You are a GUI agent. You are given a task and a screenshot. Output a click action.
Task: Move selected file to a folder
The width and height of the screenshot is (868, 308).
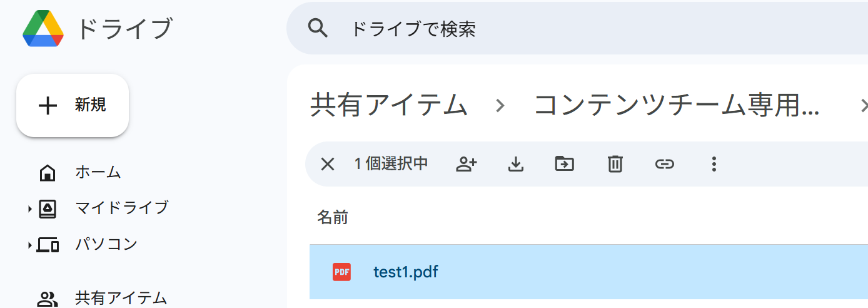point(565,164)
